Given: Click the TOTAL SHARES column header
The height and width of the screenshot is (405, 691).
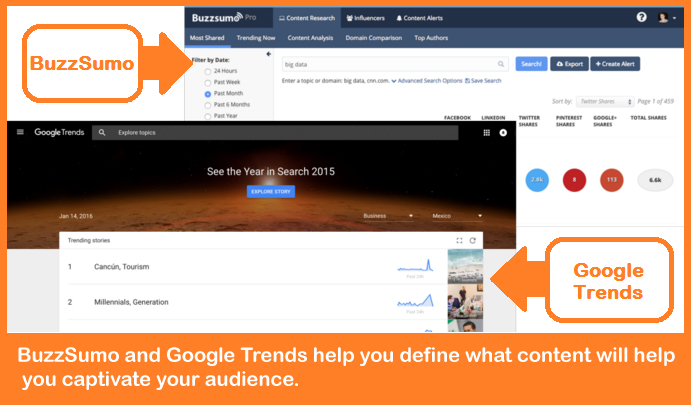Looking at the screenshot, I should (x=648, y=118).
